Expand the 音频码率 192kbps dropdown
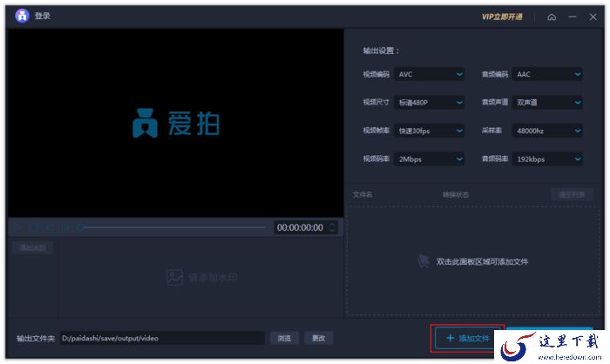610x364 pixels. tap(547, 159)
